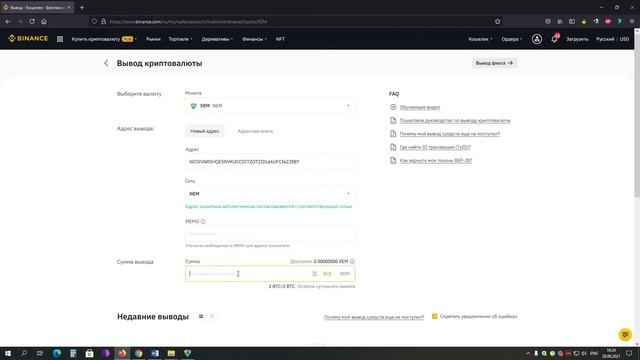Open Task View on taskbar

[40, 353]
